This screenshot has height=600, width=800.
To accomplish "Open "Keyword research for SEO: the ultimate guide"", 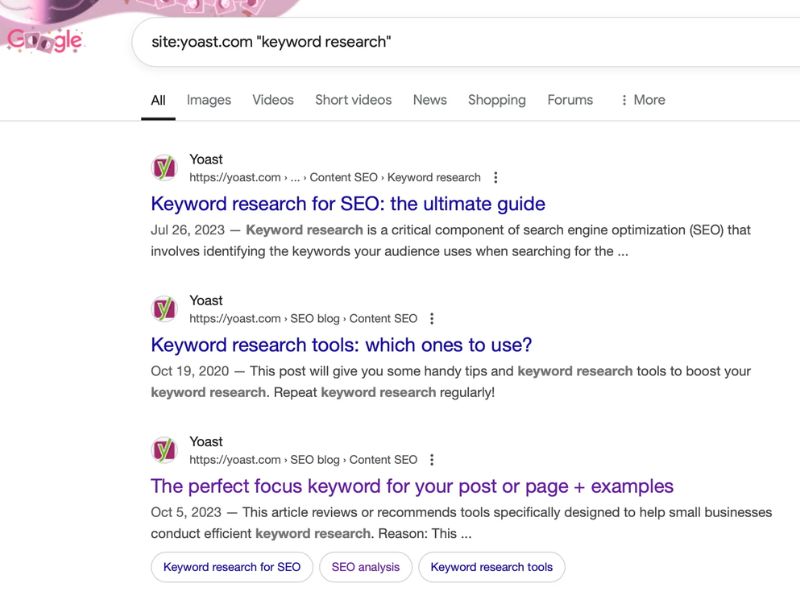I will coord(348,203).
